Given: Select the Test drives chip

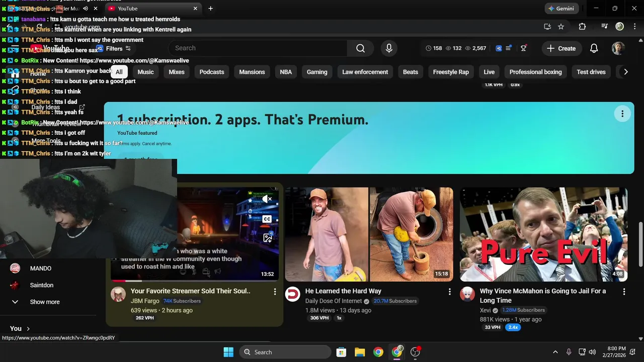Looking at the screenshot, I should 591,72.
